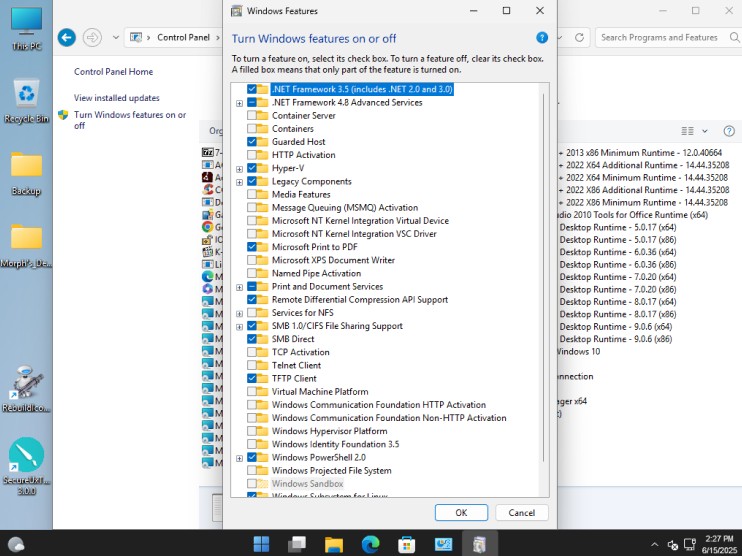Select the SMB Direct row
The width and height of the screenshot is (742, 556).
tap(293, 339)
